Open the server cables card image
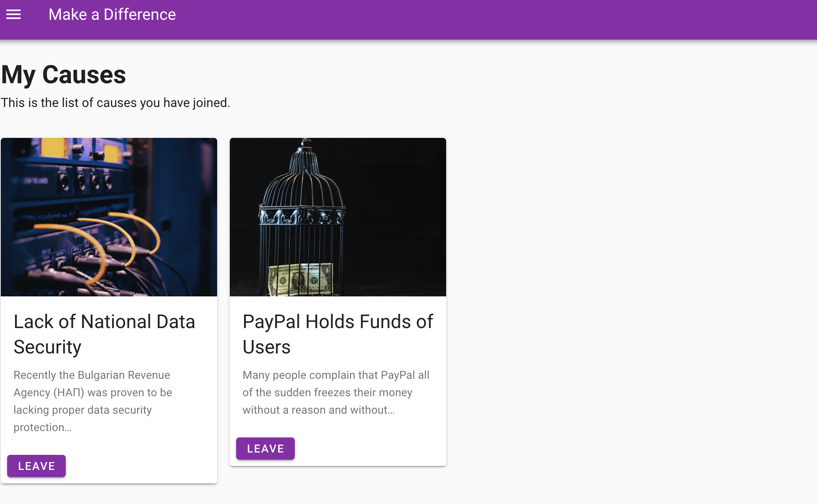This screenshot has height=504, width=817. (x=109, y=217)
